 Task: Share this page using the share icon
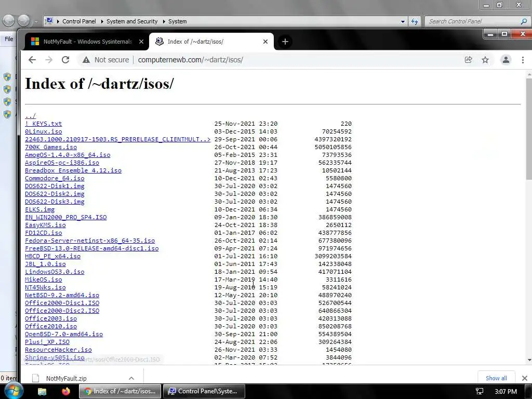coord(468,60)
